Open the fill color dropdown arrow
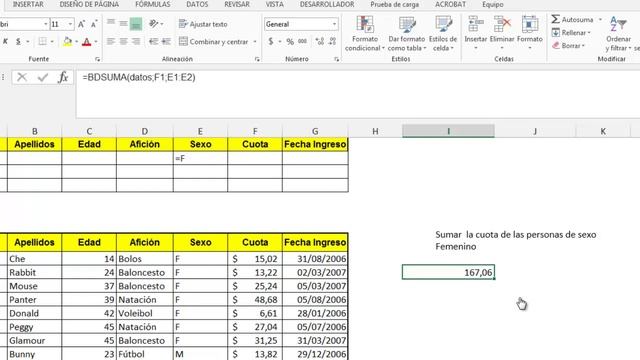This screenshot has width=640, height=360. click(x=76, y=42)
